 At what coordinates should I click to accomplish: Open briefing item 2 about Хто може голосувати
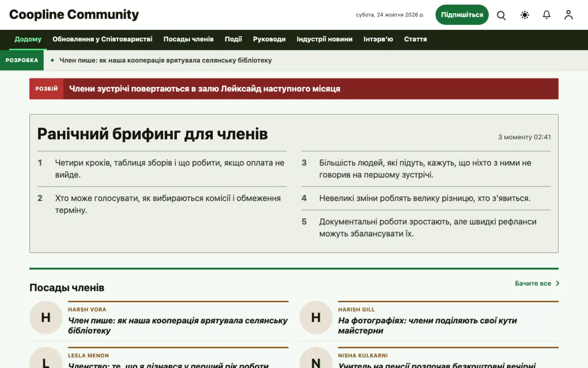click(162, 204)
